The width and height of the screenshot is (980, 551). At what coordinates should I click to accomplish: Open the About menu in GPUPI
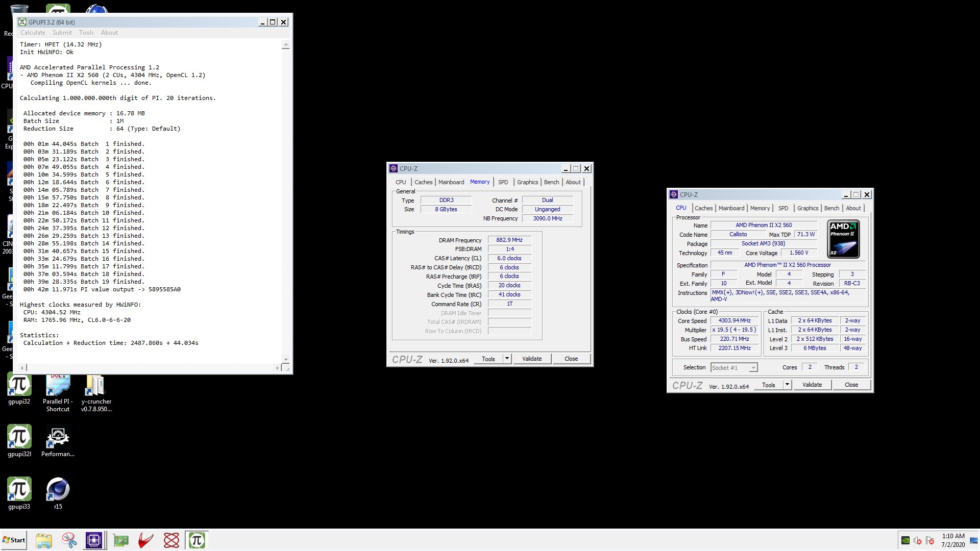tap(109, 33)
